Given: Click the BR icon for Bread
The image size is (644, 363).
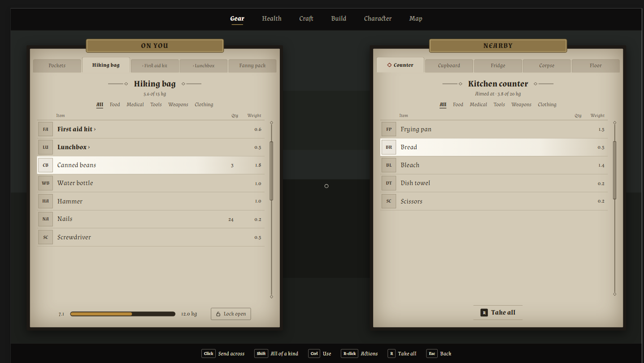Looking at the screenshot, I should click(x=389, y=147).
